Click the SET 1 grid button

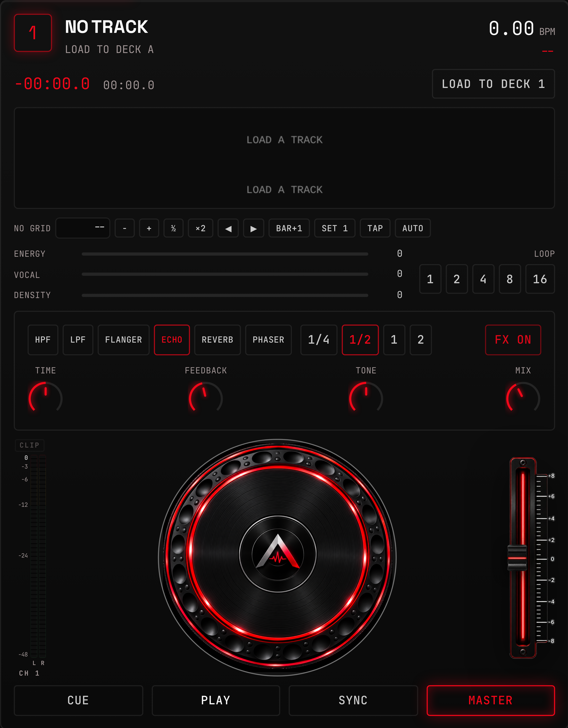pos(335,228)
